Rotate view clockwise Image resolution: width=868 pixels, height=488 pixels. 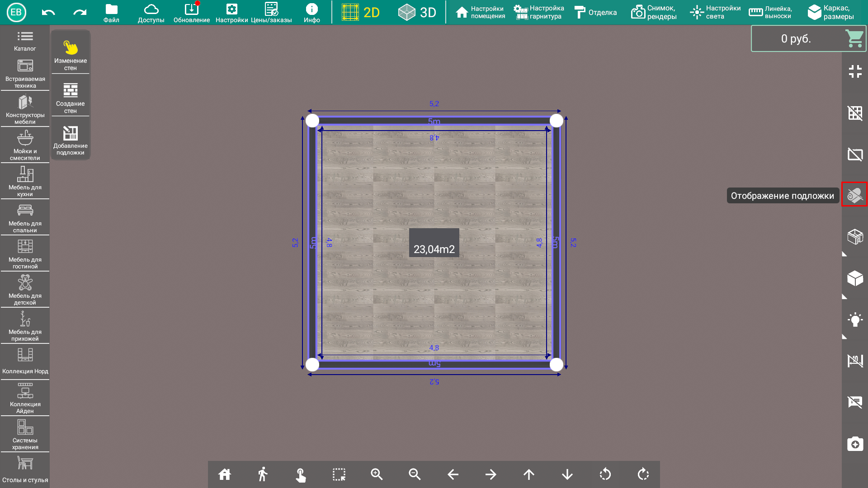point(643,474)
